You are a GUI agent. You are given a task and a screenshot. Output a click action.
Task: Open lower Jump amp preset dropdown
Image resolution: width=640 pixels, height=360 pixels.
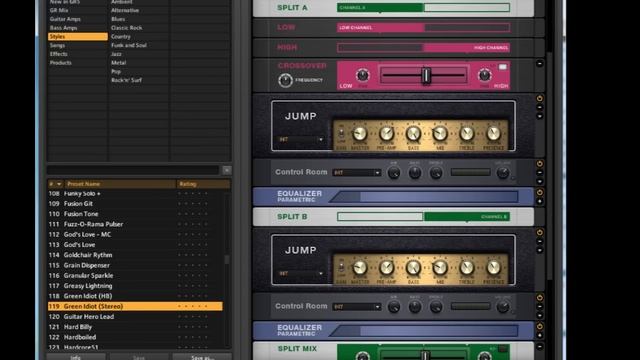point(300,273)
